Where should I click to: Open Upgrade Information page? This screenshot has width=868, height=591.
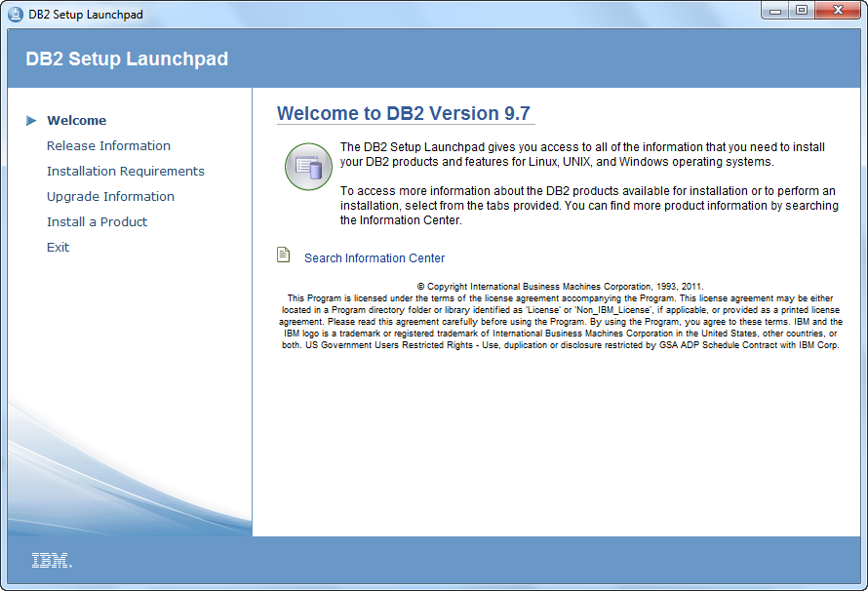111,197
